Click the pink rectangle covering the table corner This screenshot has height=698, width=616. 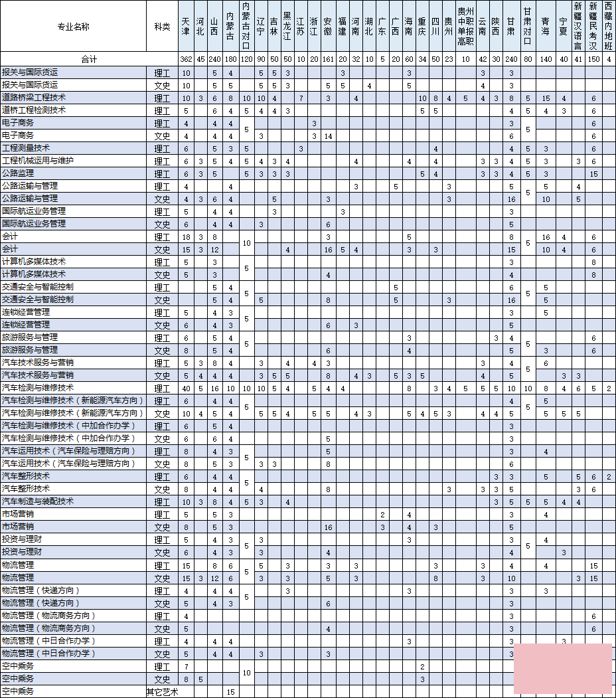click(562, 668)
